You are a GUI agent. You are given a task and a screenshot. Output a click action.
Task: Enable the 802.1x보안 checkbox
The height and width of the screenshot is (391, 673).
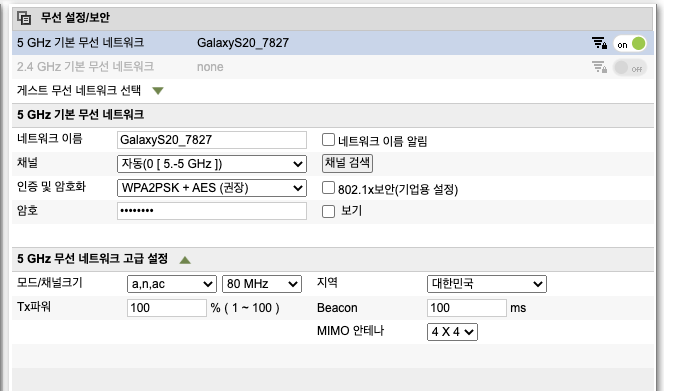(x=328, y=188)
